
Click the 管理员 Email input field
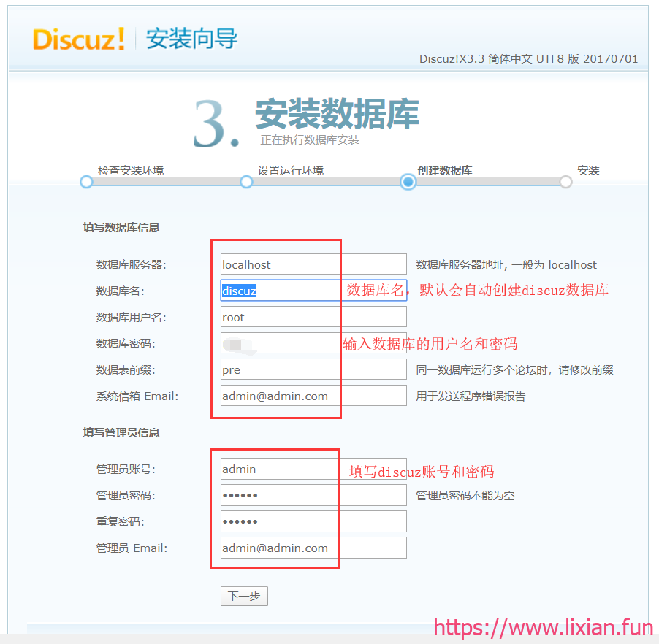click(313, 548)
